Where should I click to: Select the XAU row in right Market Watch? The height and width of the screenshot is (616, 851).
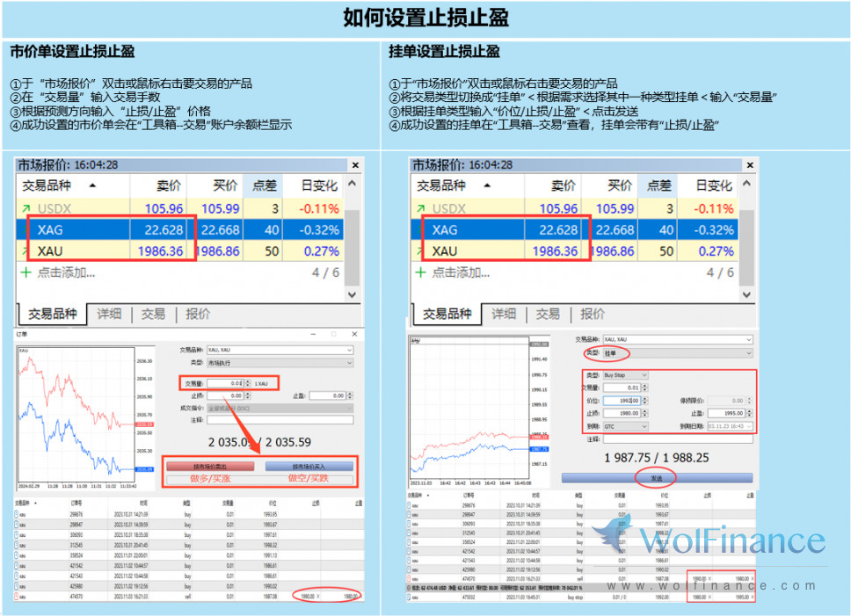tap(575, 251)
